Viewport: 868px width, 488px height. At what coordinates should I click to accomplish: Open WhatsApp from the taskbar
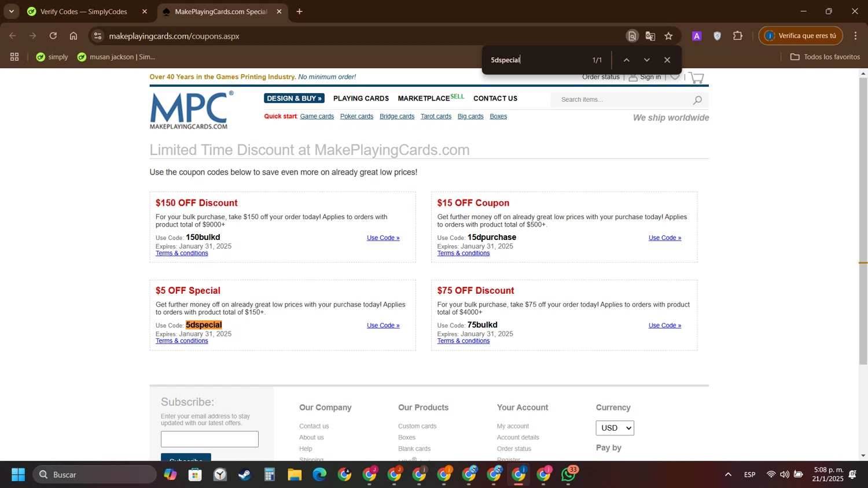[x=569, y=474]
